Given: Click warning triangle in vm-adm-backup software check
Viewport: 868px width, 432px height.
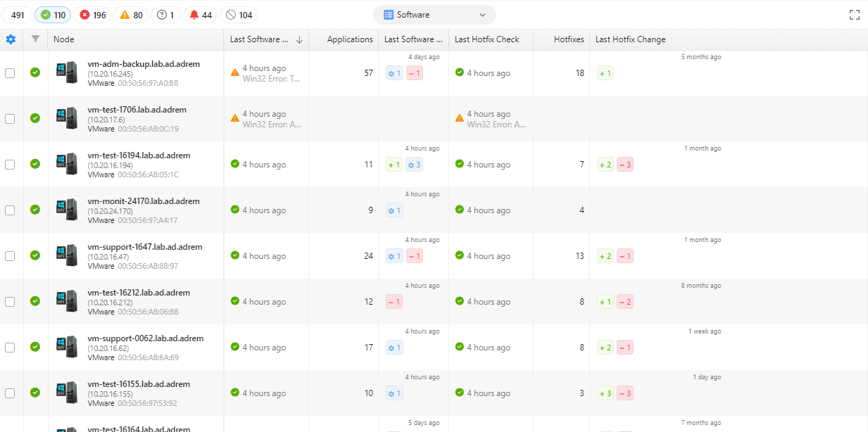Looking at the screenshot, I should click(235, 72).
